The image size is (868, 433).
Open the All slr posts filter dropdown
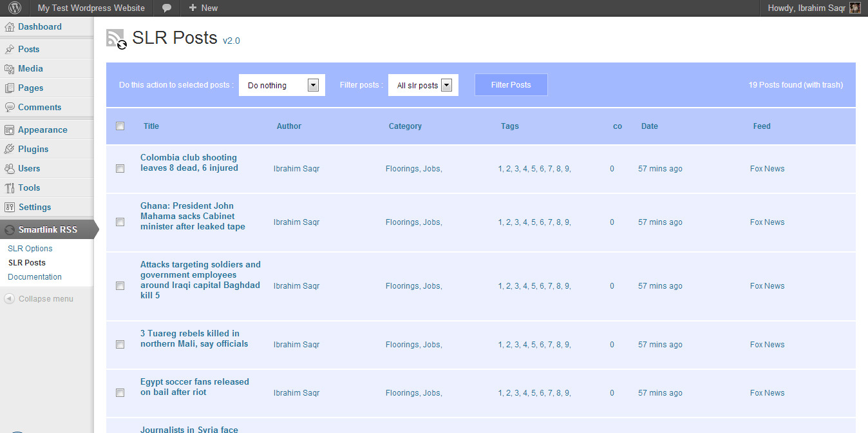click(423, 84)
